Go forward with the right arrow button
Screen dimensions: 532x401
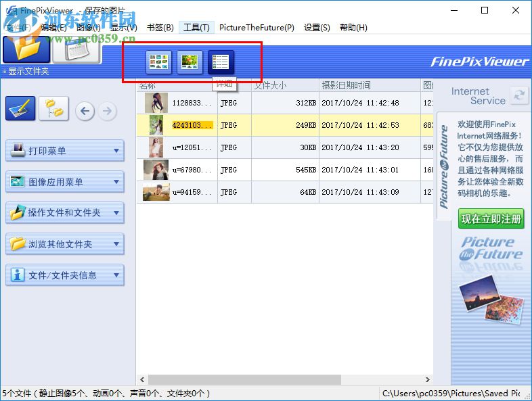(107, 111)
